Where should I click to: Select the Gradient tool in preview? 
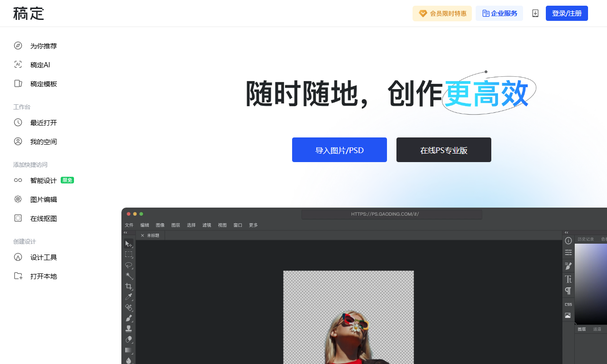pos(129,350)
